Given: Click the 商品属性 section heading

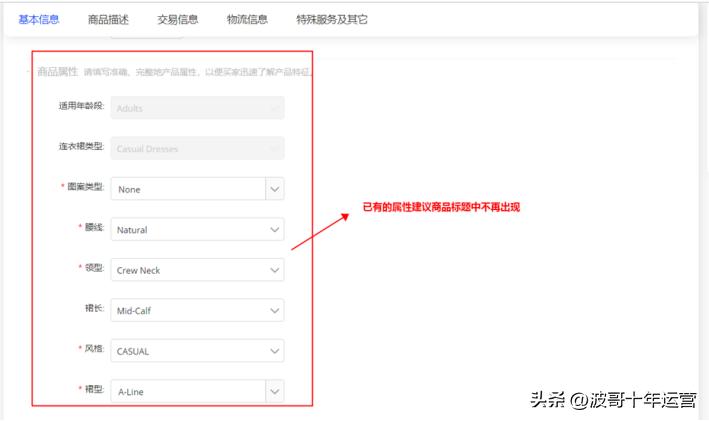Looking at the screenshot, I should 57,71.
